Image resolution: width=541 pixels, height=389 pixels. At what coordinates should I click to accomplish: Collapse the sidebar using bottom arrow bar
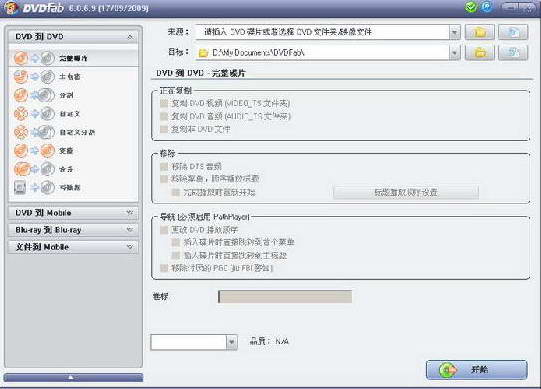(x=73, y=377)
